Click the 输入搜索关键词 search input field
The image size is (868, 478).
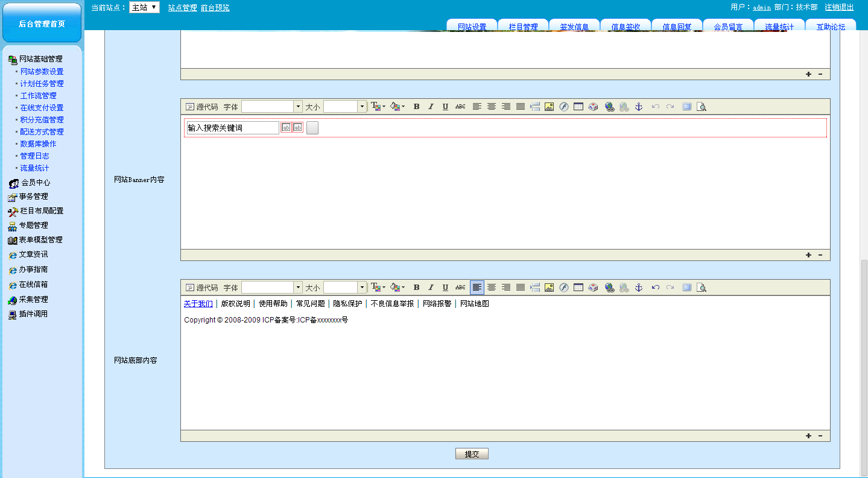(x=232, y=128)
